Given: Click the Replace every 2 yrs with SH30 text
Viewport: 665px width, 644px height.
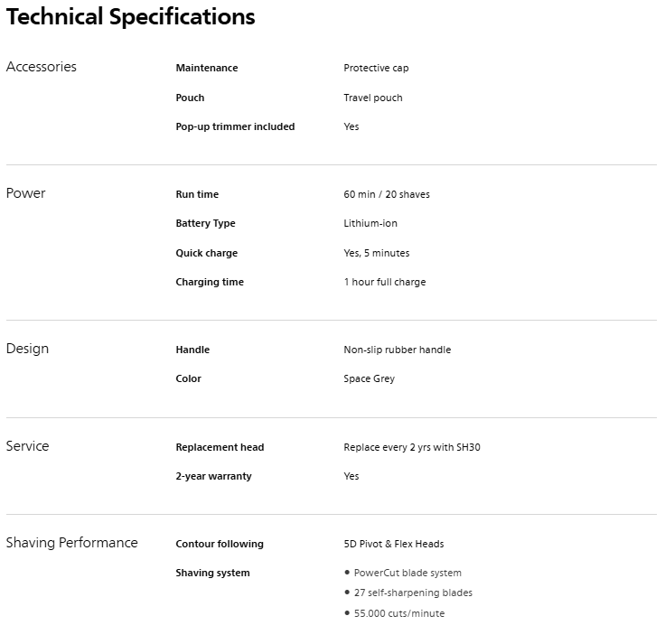Looking at the screenshot, I should [412, 447].
